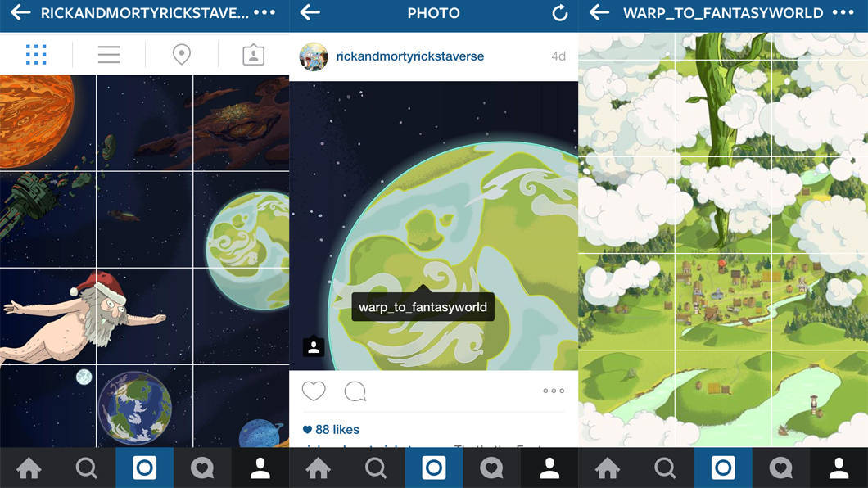Tap the back arrow beside RICKANDMORTYRICKSTAVE title
Screen dimensions: 868x488
pyautogui.click(x=20, y=12)
